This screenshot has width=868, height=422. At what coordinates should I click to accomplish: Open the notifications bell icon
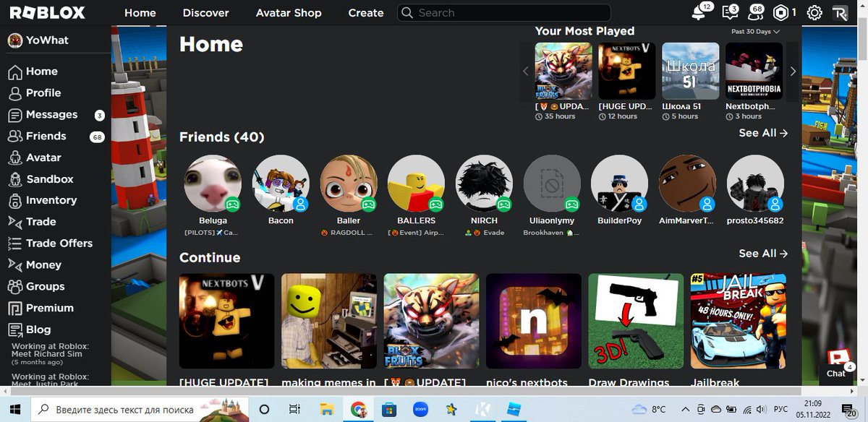pos(699,12)
